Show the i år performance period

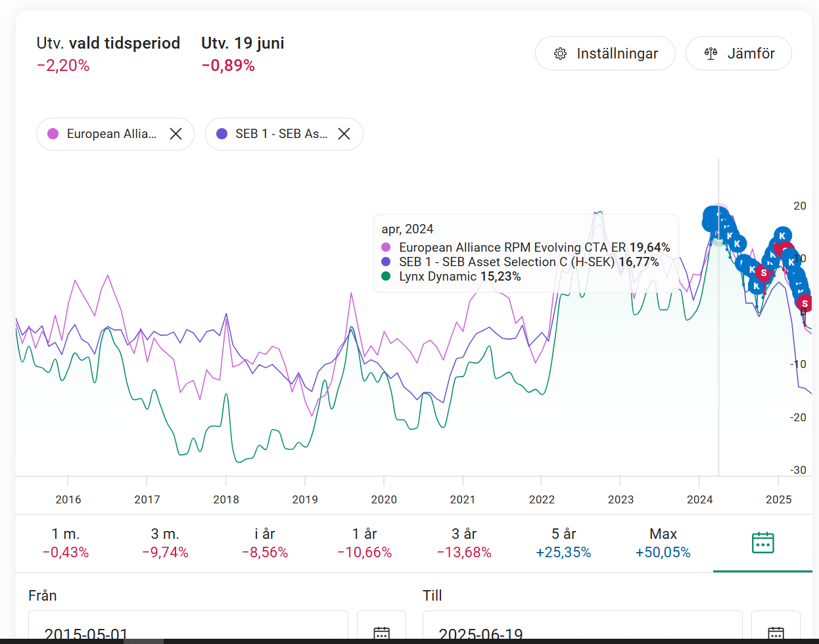[265, 543]
